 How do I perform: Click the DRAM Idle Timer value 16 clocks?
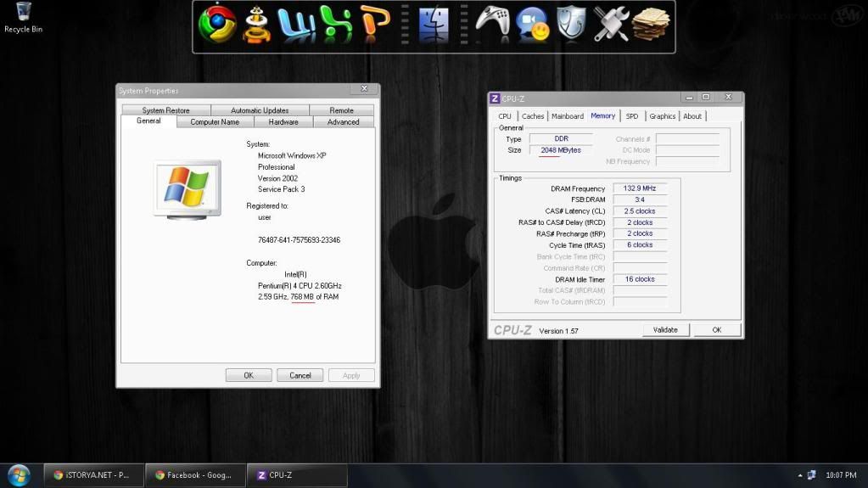[x=640, y=279]
